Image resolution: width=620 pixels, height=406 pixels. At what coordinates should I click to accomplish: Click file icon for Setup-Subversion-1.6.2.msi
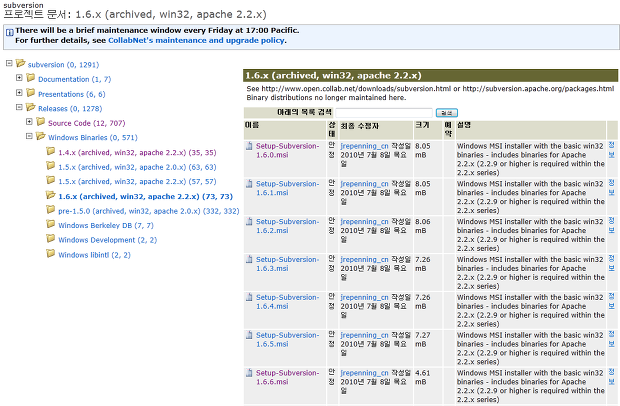[x=249, y=221]
